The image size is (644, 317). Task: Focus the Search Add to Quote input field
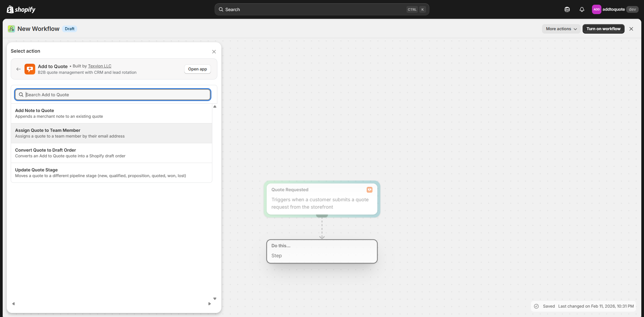coord(112,95)
